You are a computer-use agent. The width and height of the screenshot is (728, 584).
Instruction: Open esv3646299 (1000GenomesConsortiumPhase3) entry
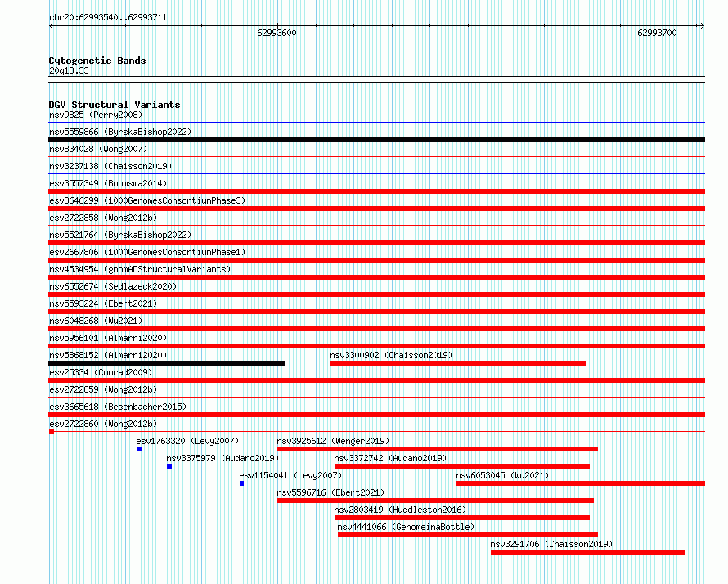click(147, 200)
